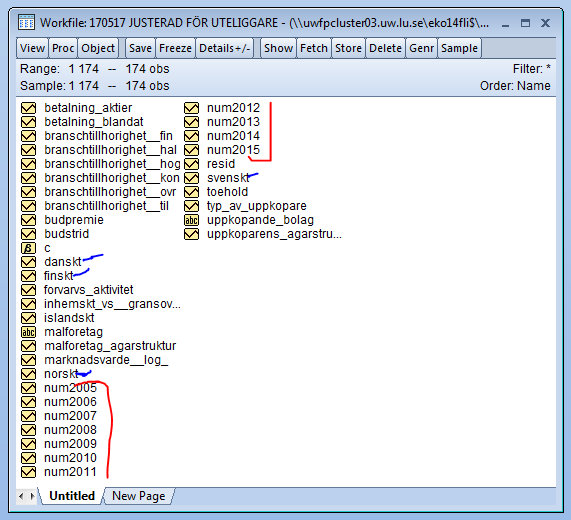
Task: Switch to the New Page tab
Action: [x=139, y=496]
